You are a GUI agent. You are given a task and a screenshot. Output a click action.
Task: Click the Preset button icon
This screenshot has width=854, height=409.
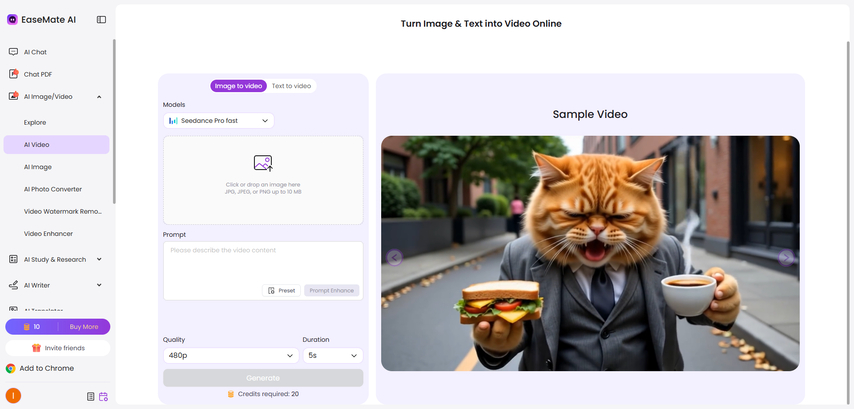click(271, 290)
